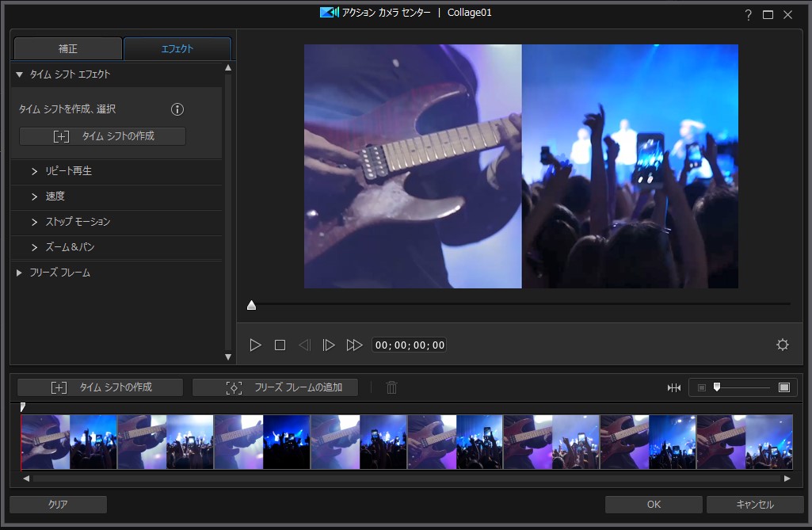Image resolution: width=812 pixels, height=530 pixels.
Task: Click the クリア button
Action: 58,505
